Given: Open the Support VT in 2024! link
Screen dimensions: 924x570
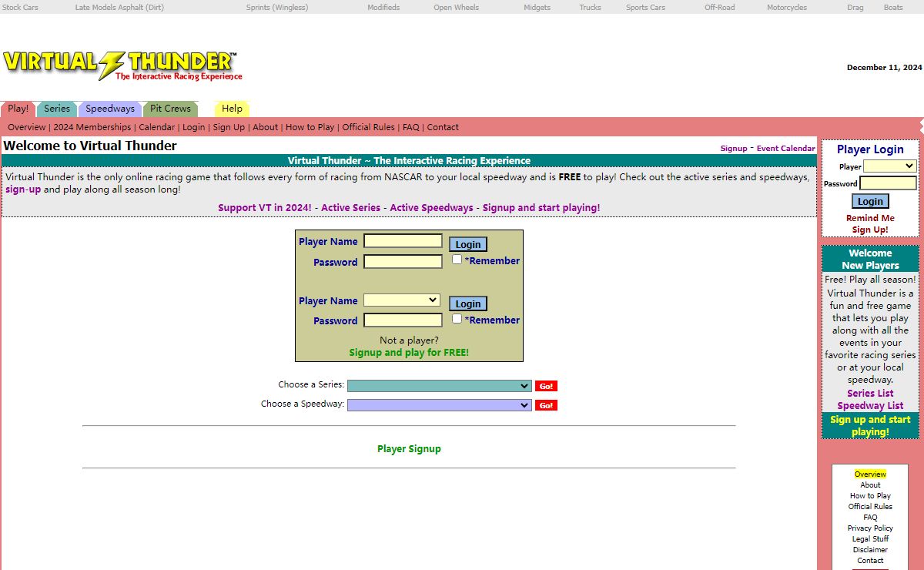Looking at the screenshot, I should tap(265, 208).
